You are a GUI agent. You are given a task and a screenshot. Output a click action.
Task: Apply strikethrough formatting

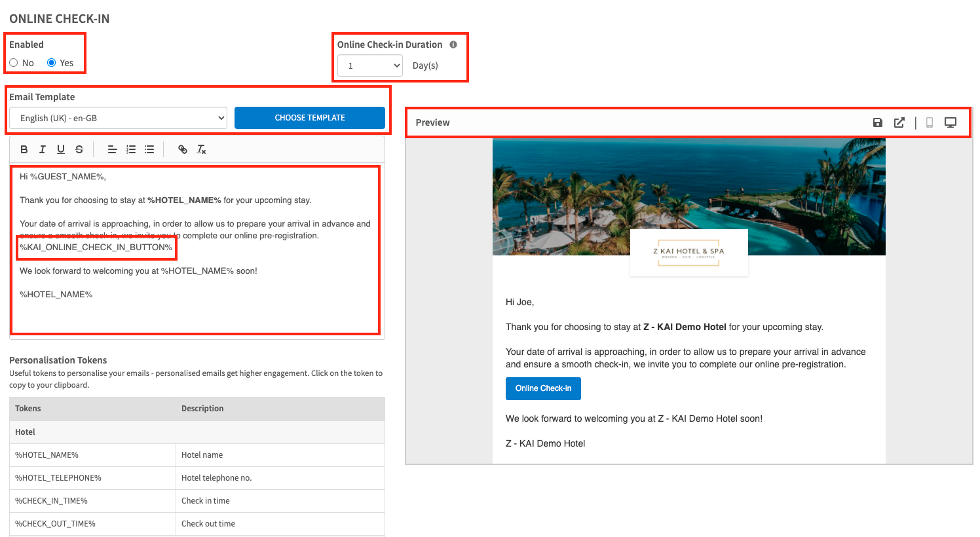[x=79, y=149]
